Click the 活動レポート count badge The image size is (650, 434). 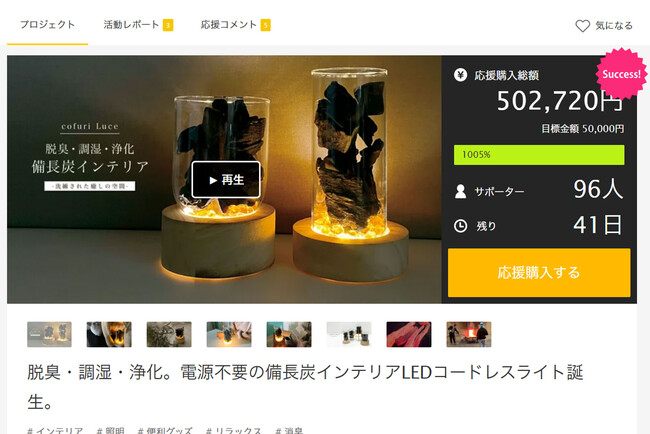coord(168,25)
